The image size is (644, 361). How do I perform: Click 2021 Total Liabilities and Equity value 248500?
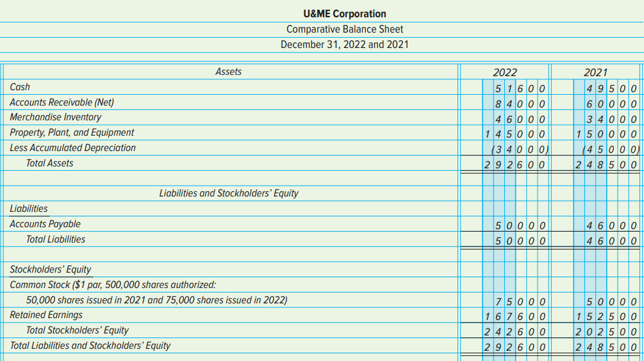[x=606, y=347]
